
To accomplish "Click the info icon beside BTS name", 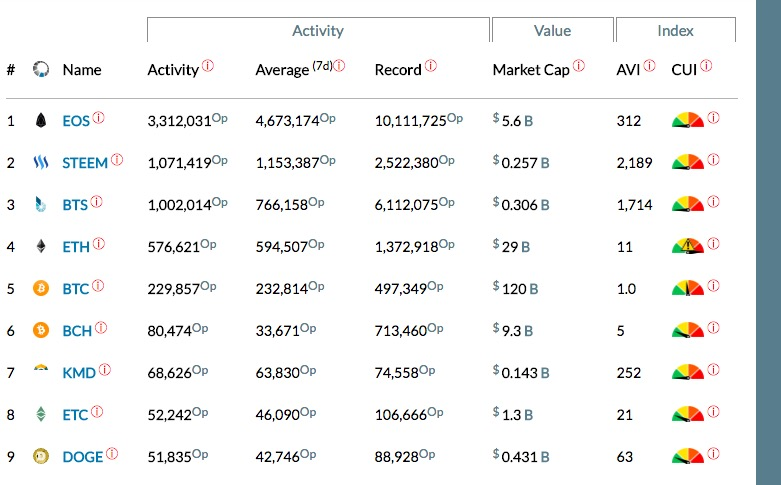I will coord(97,202).
